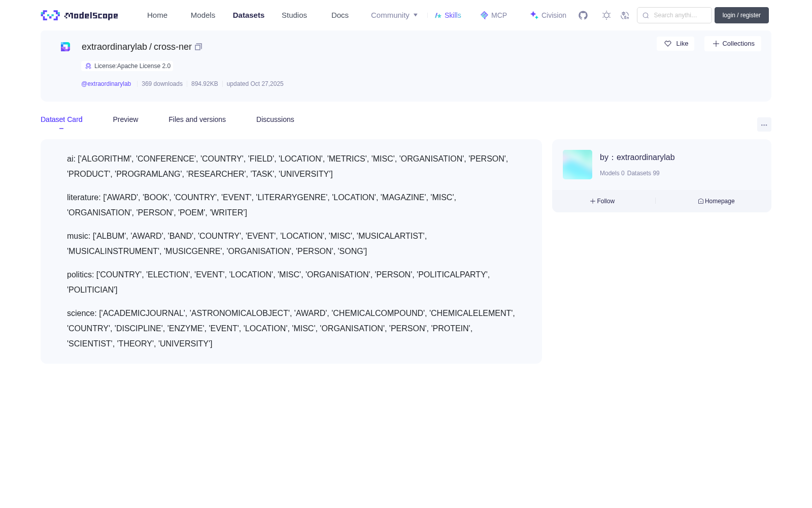Viewport: 812px width, 508px height.
Task: Open the Studios section
Action: tap(294, 15)
